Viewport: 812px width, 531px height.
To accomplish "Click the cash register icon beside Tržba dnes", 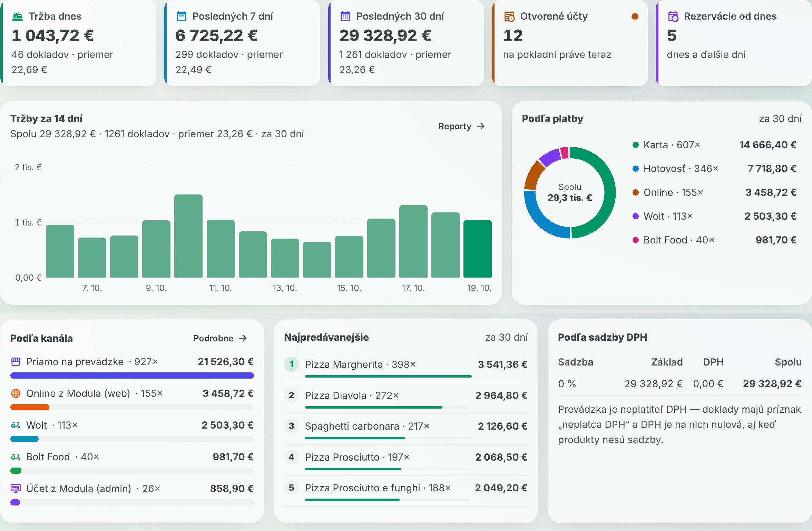I will tap(18, 16).
